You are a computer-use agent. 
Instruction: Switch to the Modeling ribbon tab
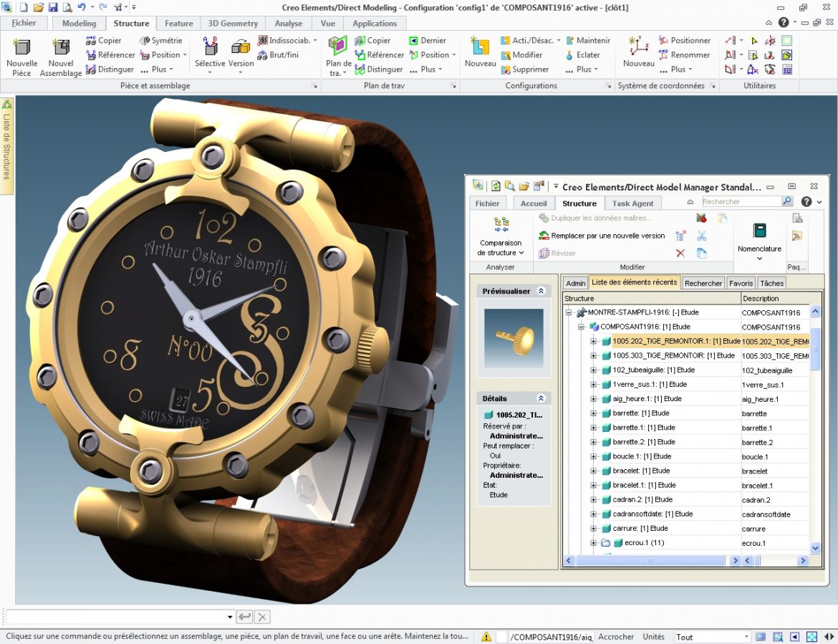pos(79,24)
